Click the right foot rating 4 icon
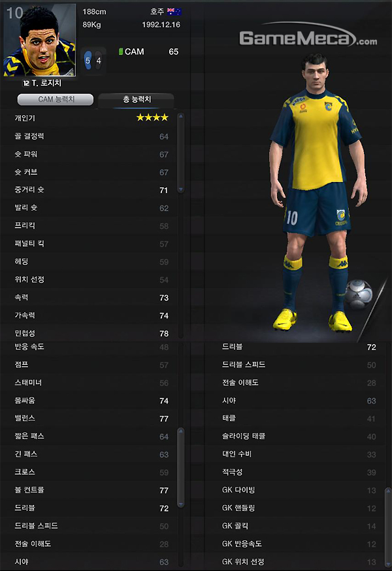This screenshot has height=571, width=392. (98, 60)
